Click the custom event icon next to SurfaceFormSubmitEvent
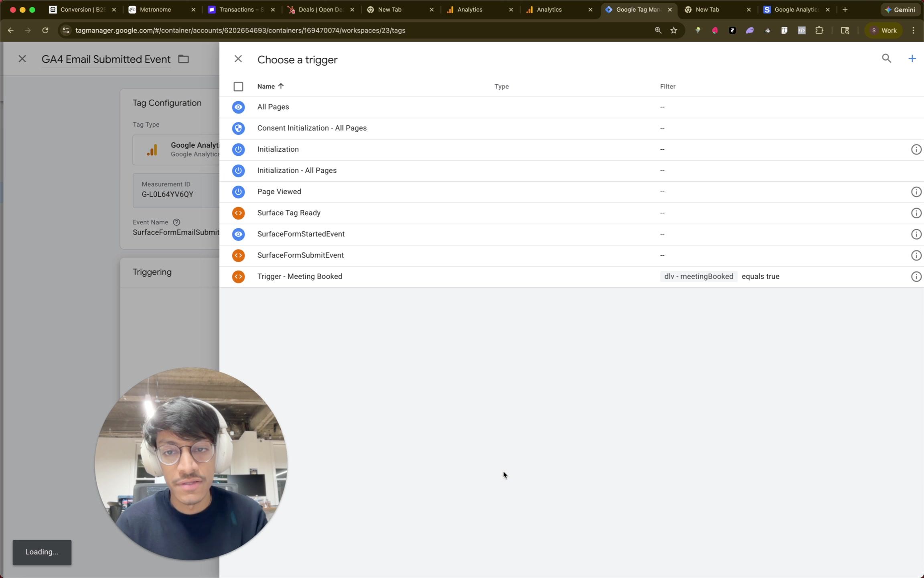The image size is (924, 578). [238, 255]
